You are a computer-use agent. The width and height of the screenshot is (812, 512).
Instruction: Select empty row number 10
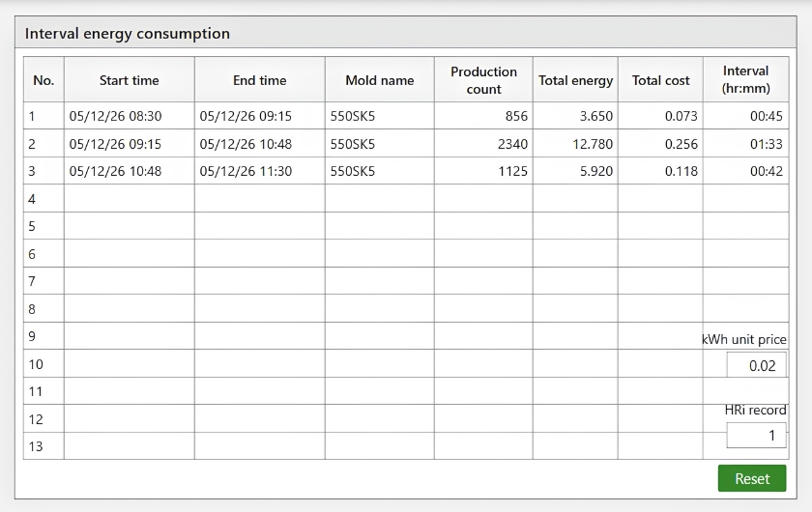click(36, 364)
